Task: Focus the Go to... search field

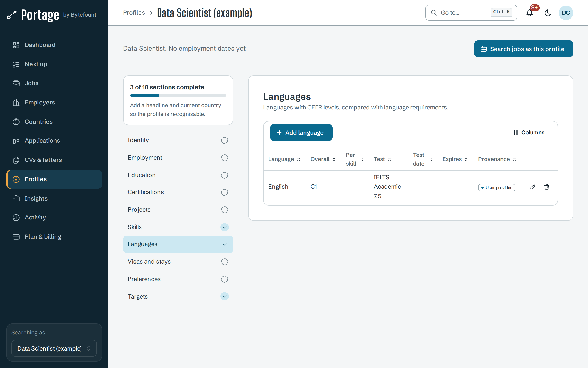Action: tap(471, 13)
